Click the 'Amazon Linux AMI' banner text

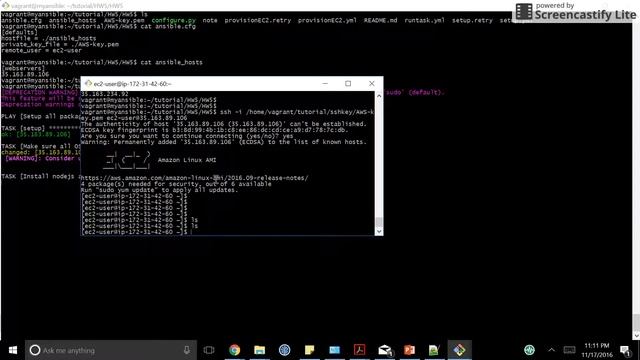[x=187, y=160]
